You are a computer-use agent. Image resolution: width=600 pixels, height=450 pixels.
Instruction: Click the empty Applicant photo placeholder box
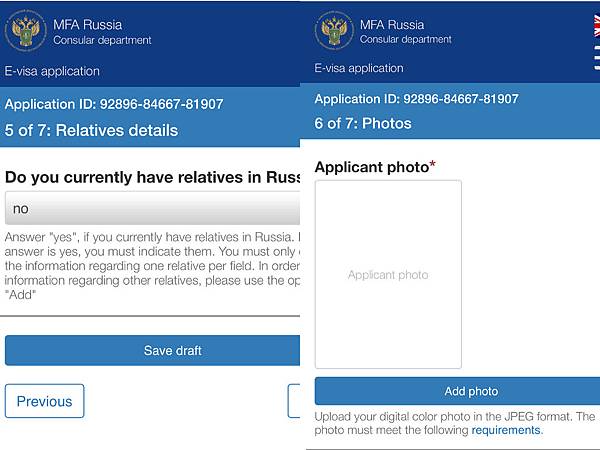[388, 274]
